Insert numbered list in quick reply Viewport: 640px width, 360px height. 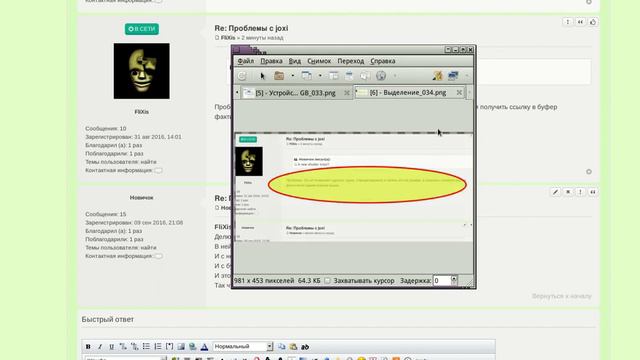pos(158,347)
